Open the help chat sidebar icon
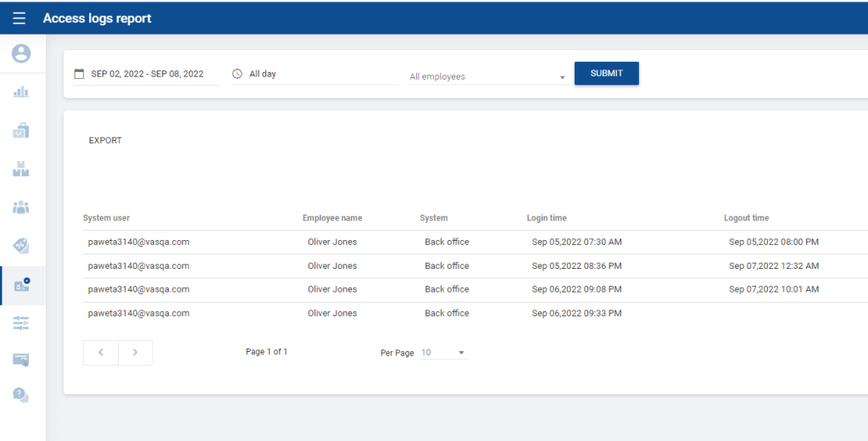Viewport: 868px width, 441px height. coord(21,395)
